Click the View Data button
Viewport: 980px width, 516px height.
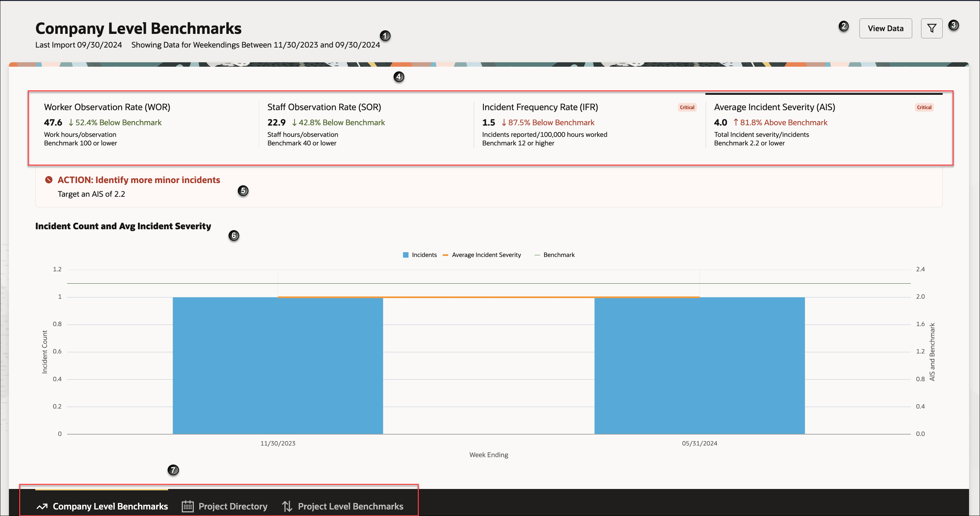coord(885,28)
